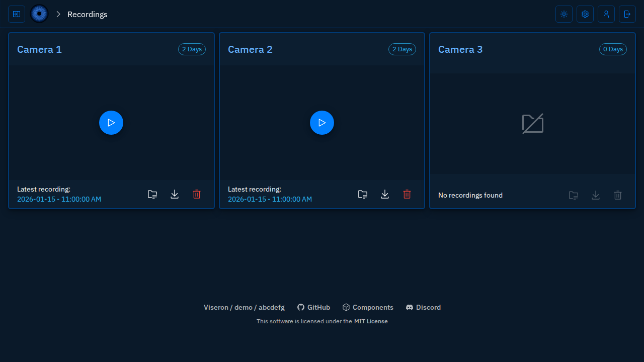Click the logout icon
644x362 pixels.
627,14
